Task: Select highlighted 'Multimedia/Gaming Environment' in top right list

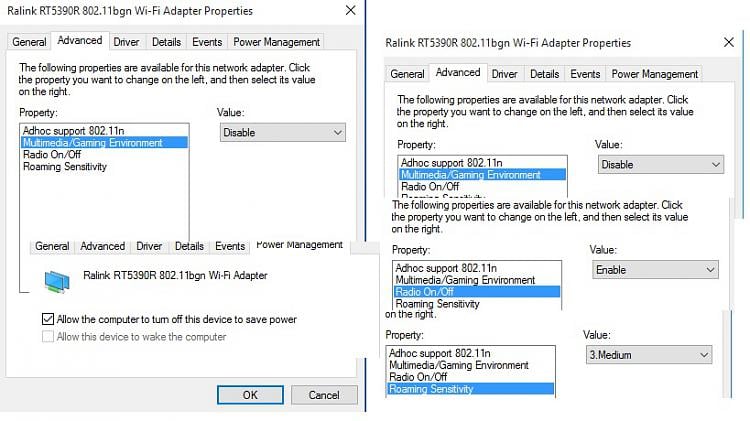Action: click(x=483, y=175)
